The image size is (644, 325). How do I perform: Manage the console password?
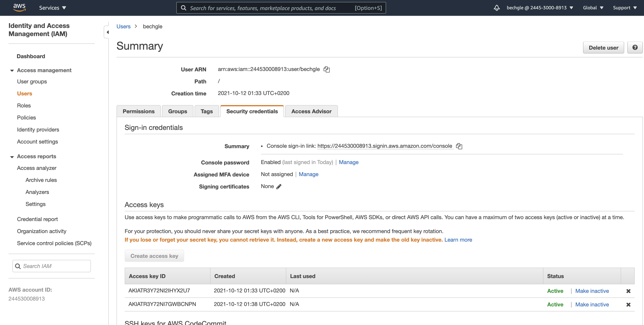348,162
